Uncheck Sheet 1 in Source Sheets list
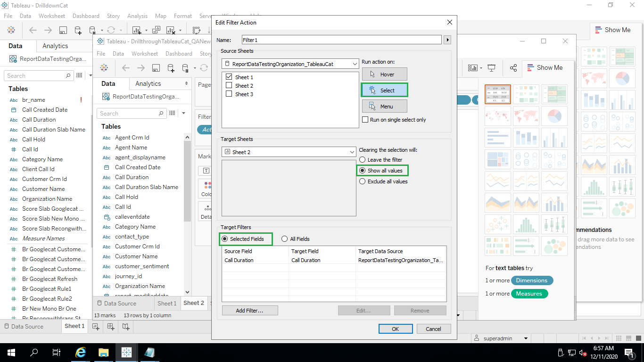Screen dimensions: 644x362 [229, 77]
